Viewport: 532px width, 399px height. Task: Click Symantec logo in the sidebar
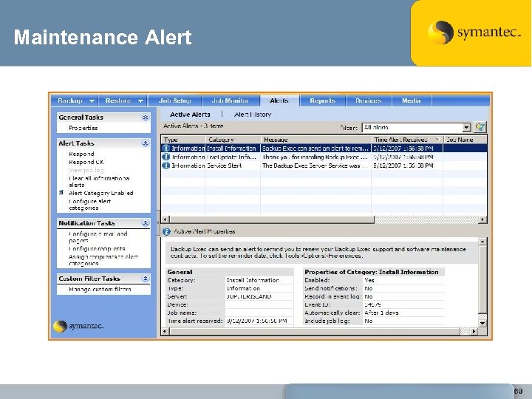(x=78, y=326)
